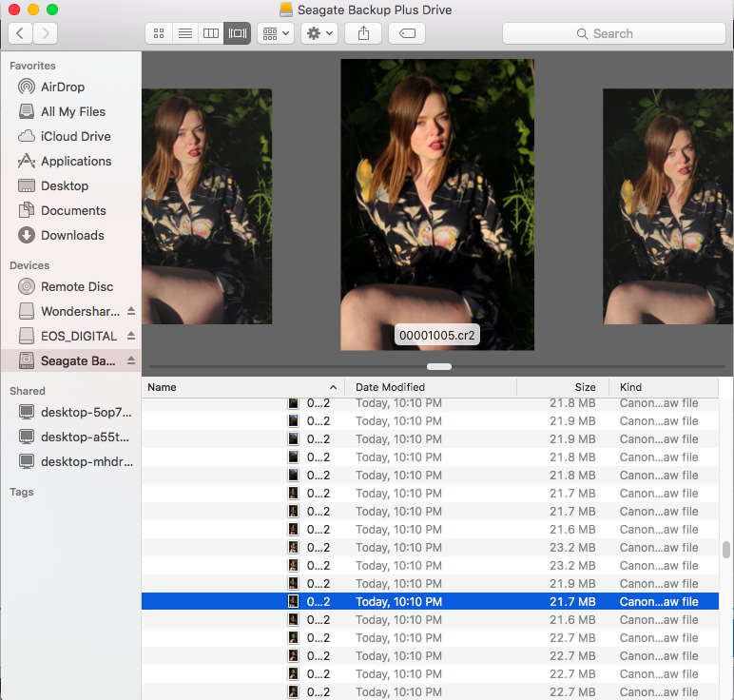Image resolution: width=734 pixels, height=700 pixels.
Task: Sort the list by the Size column
Action: (x=563, y=388)
